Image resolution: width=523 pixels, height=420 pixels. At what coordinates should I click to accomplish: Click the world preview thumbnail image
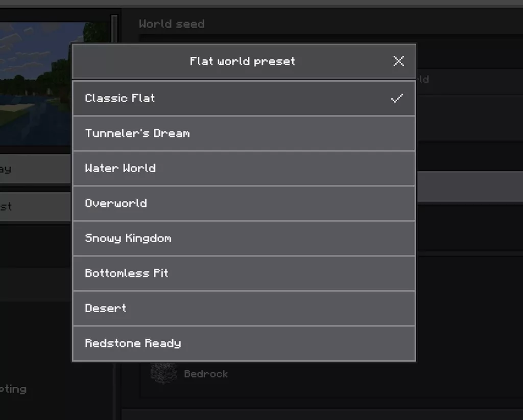pos(36,82)
